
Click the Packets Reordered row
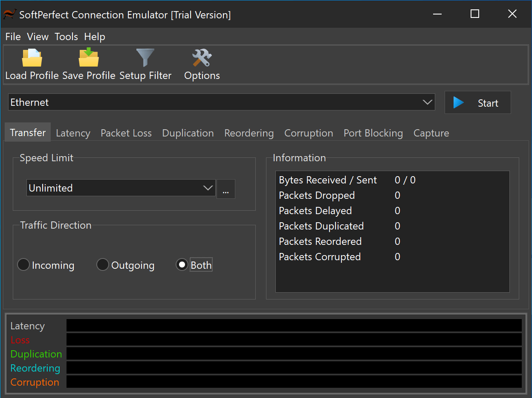tap(392, 241)
